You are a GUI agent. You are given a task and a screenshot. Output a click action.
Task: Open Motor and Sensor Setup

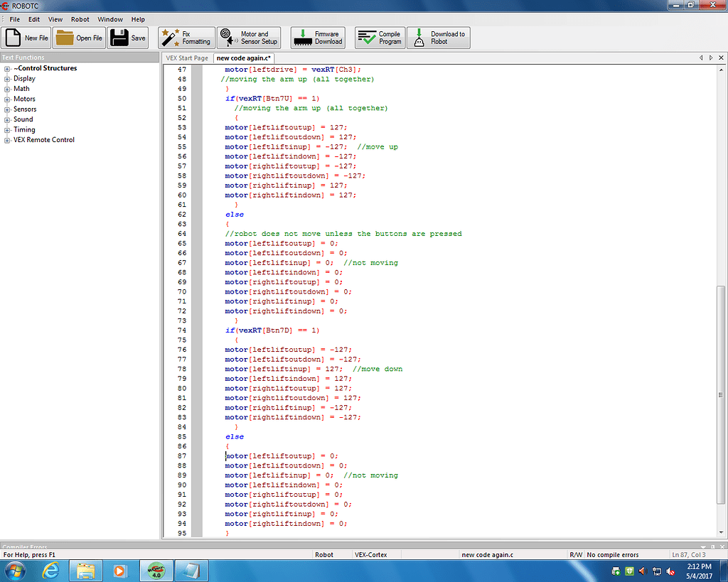click(x=249, y=38)
